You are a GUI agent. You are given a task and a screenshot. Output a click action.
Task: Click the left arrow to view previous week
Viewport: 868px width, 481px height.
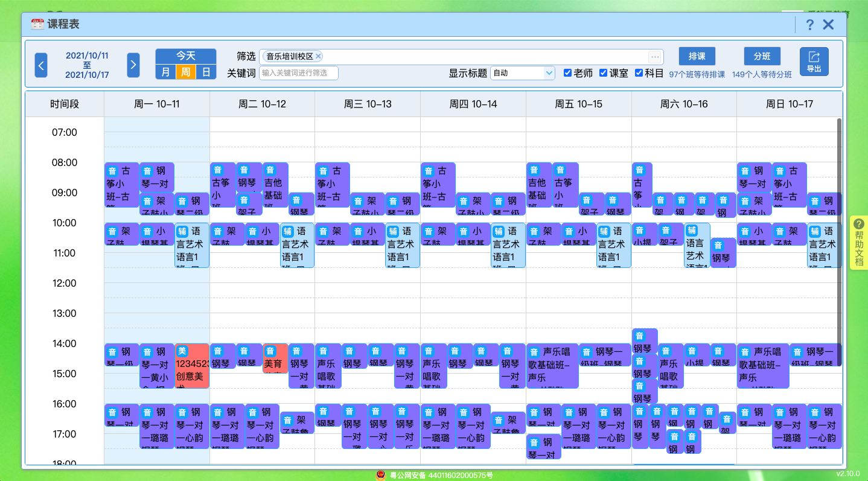pyautogui.click(x=41, y=65)
